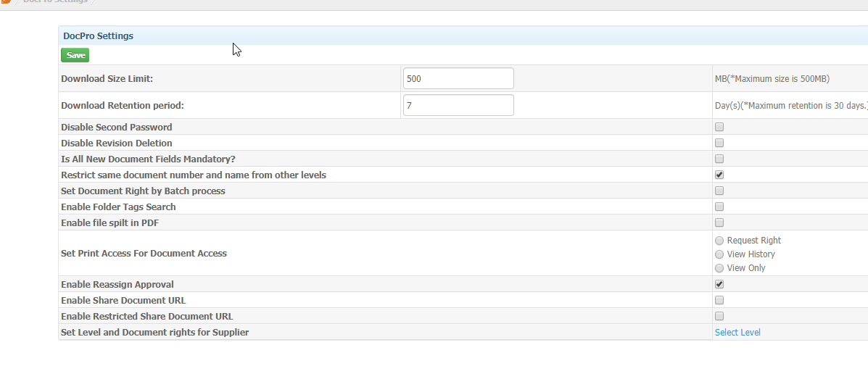Choose the View Only radio option
This screenshot has height=379, width=868.
719,268
